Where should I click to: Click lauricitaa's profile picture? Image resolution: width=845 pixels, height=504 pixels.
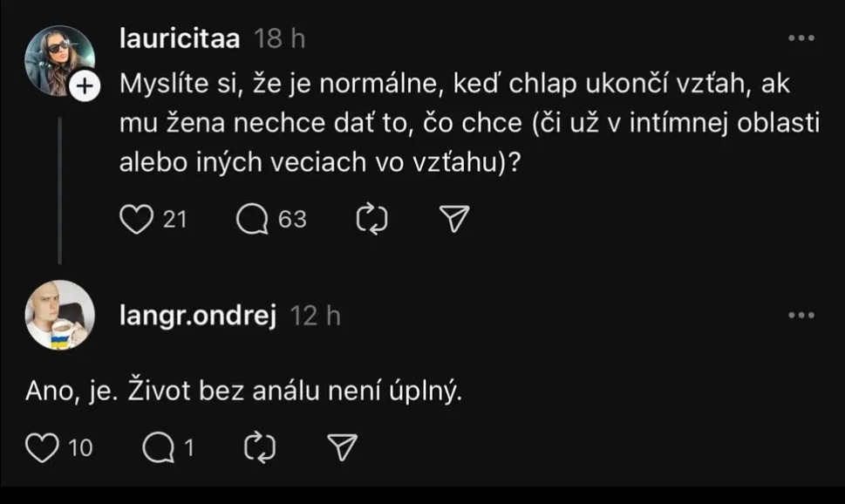coord(58,59)
